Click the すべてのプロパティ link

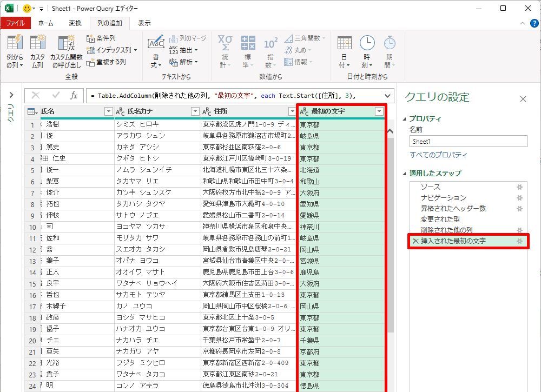[x=438, y=155]
